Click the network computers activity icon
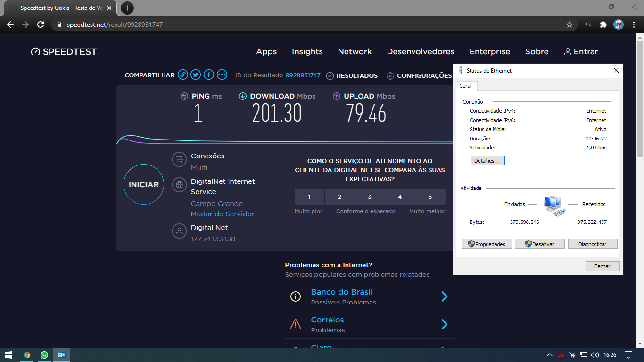This screenshot has width=644, height=362. pyautogui.click(x=553, y=206)
